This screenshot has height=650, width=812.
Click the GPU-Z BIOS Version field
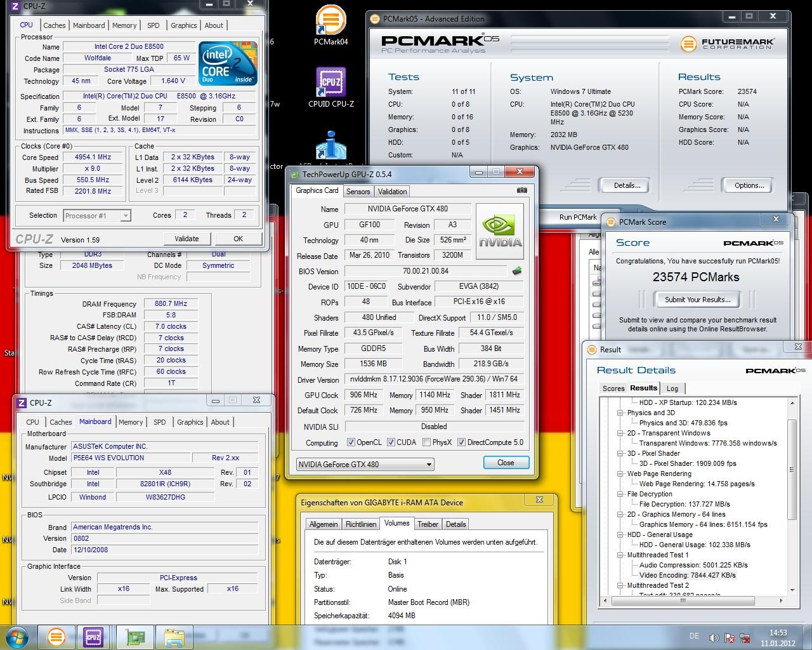pyautogui.click(x=425, y=271)
